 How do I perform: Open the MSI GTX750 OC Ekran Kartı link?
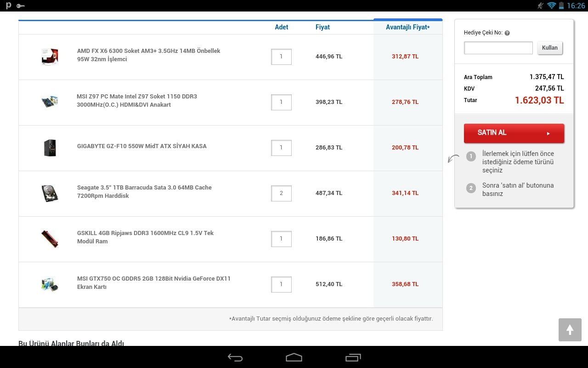click(x=154, y=283)
